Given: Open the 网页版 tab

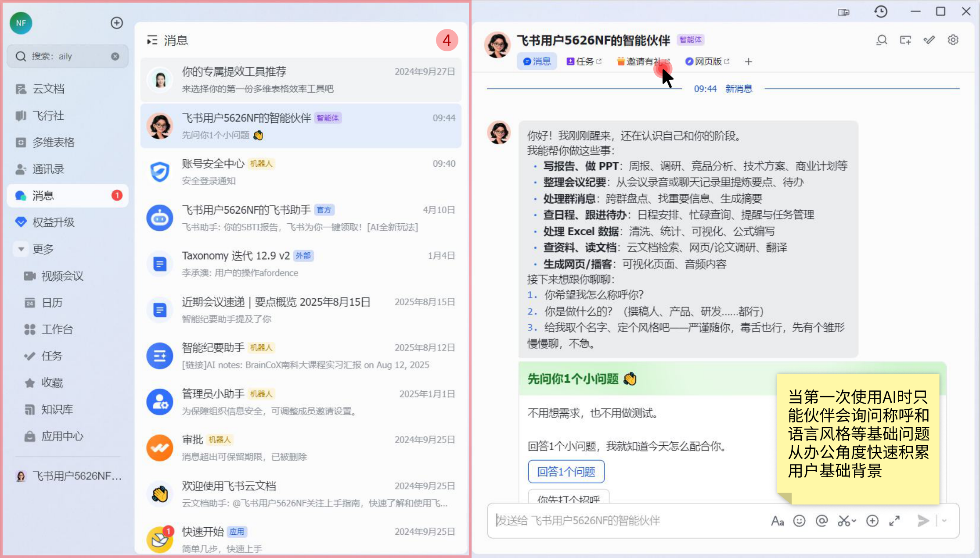Looking at the screenshot, I should [x=707, y=61].
